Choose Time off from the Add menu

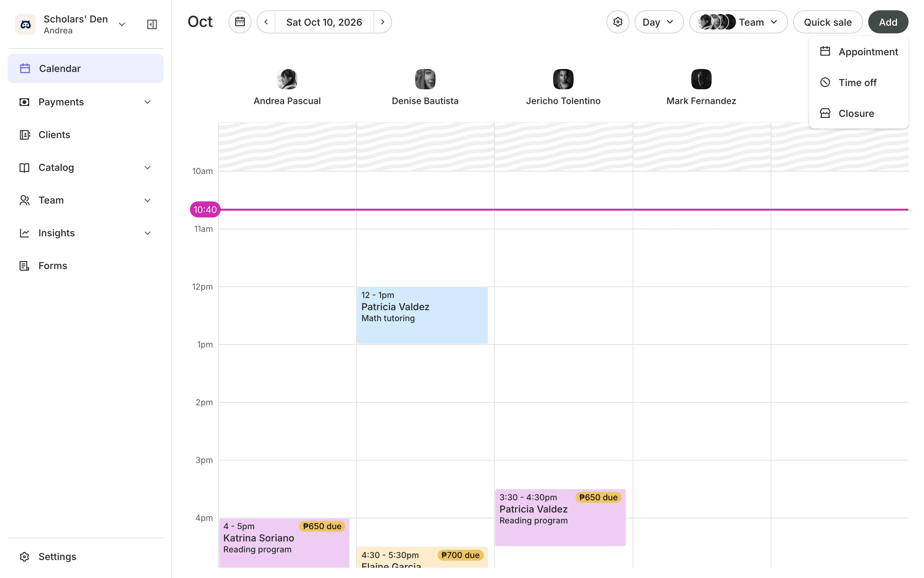coord(859,83)
